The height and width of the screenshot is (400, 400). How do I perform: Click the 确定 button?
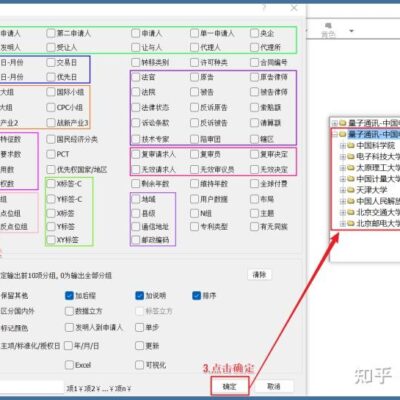[x=230, y=387]
